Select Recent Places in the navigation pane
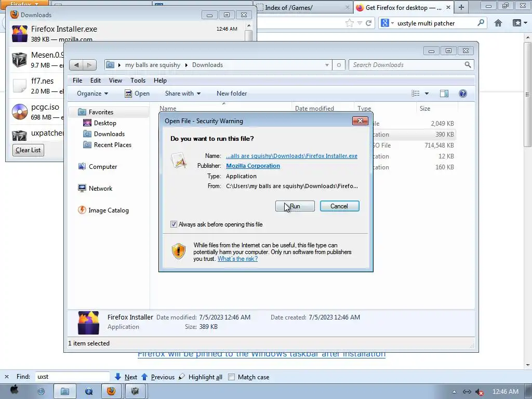The image size is (532, 399). pos(113,144)
